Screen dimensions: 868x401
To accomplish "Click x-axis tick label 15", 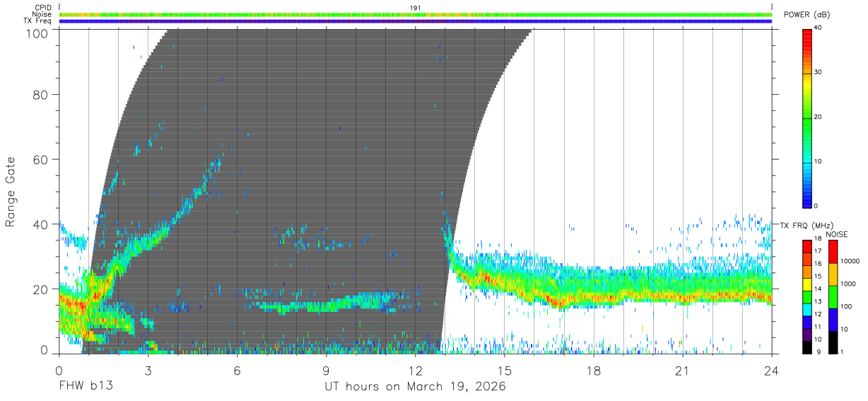I will pos(505,371).
